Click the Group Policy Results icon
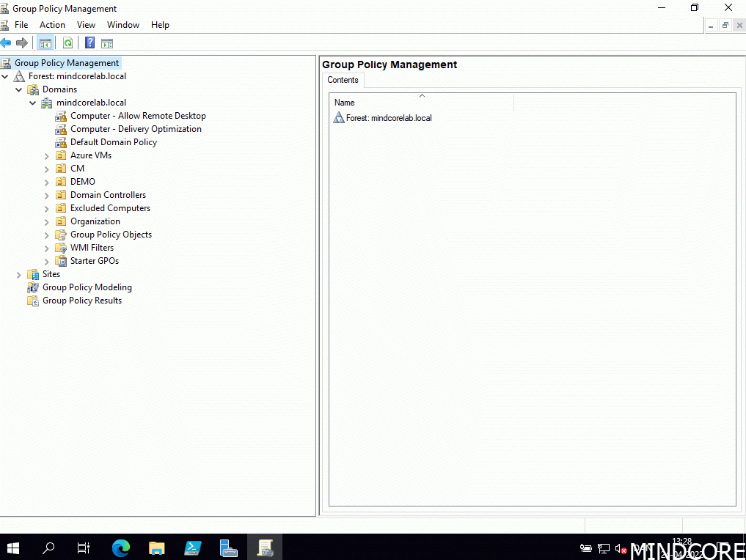This screenshot has height=560, width=746. click(x=33, y=301)
